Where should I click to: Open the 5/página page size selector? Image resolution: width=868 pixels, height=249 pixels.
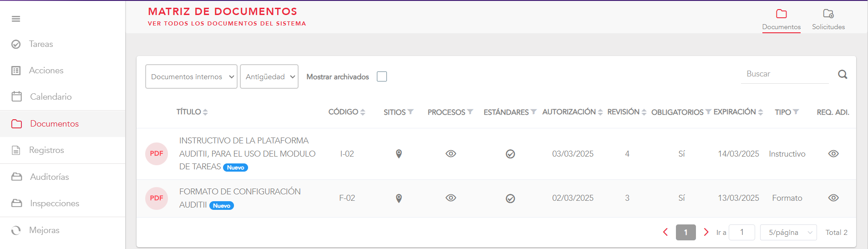tap(788, 233)
